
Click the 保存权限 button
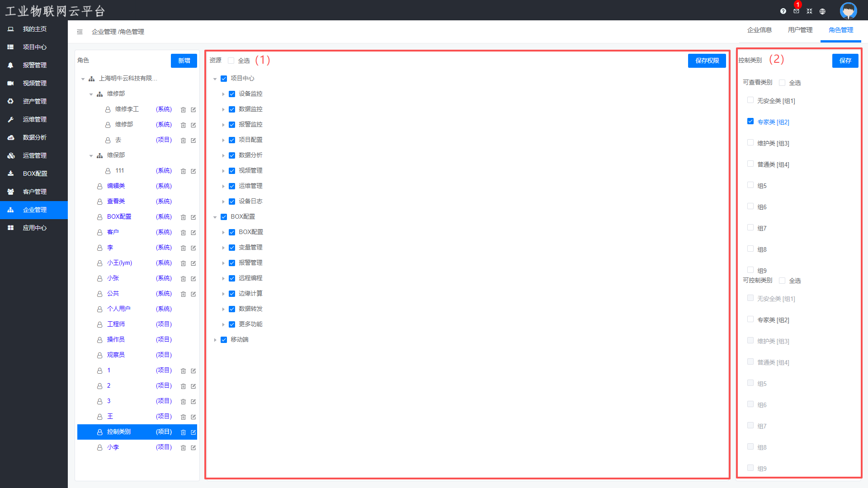pyautogui.click(x=707, y=61)
